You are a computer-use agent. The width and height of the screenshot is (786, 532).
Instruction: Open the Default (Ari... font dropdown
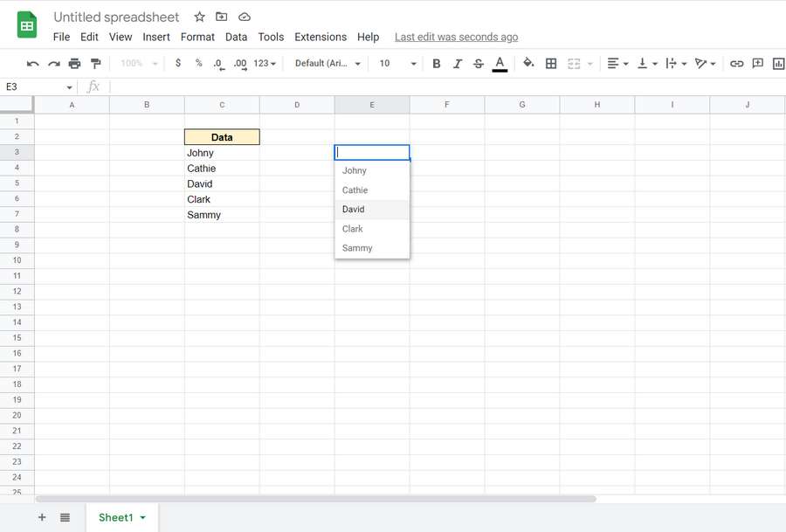coord(327,63)
